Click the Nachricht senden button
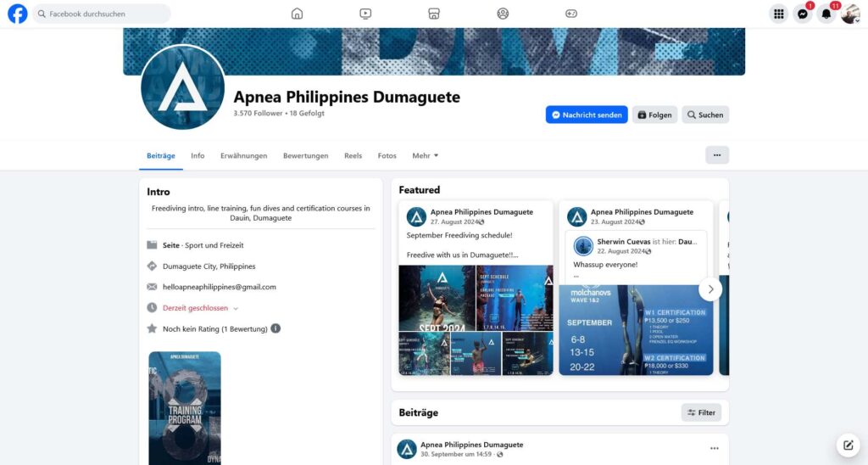Image resolution: width=868 pixels, height=465 pixels. 587,115
